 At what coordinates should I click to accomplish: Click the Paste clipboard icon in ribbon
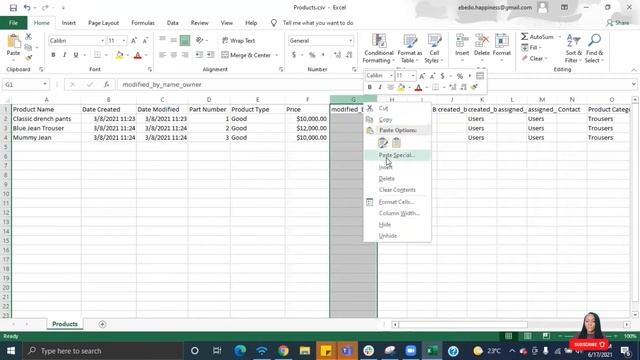[x=13, y=41]
